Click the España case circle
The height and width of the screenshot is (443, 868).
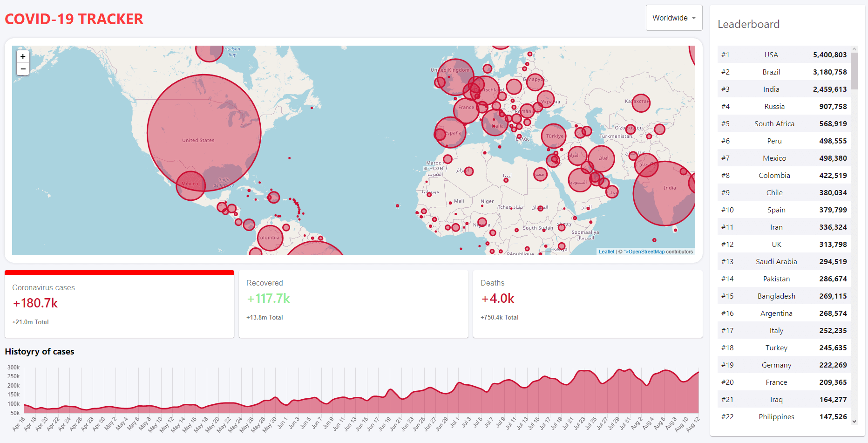(x=450, y=132)
